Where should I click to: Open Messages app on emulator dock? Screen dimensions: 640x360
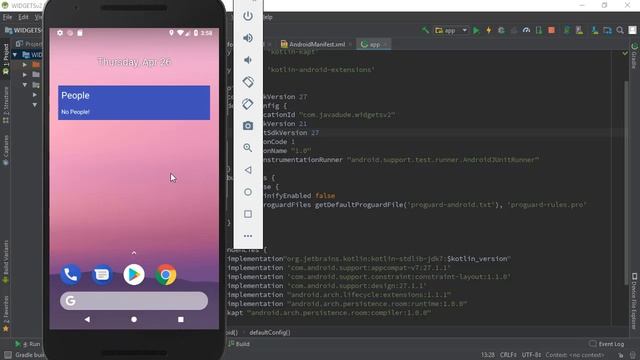click(102, 275)
